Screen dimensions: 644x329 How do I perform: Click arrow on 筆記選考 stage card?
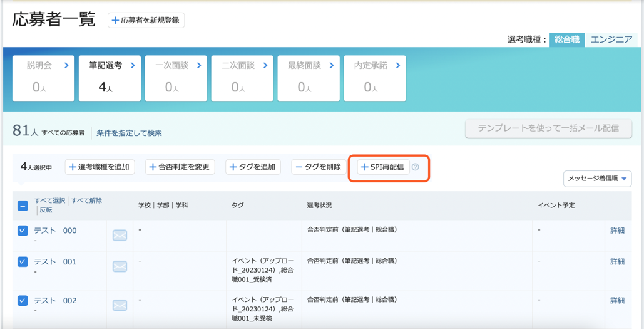[x=132, y=65]
